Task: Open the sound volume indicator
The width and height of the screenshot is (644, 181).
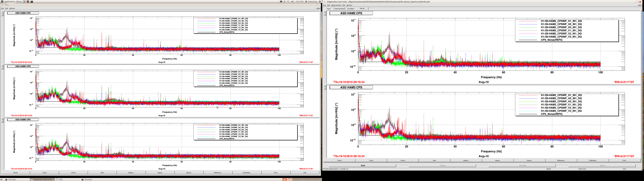Action: coord(292,2)
